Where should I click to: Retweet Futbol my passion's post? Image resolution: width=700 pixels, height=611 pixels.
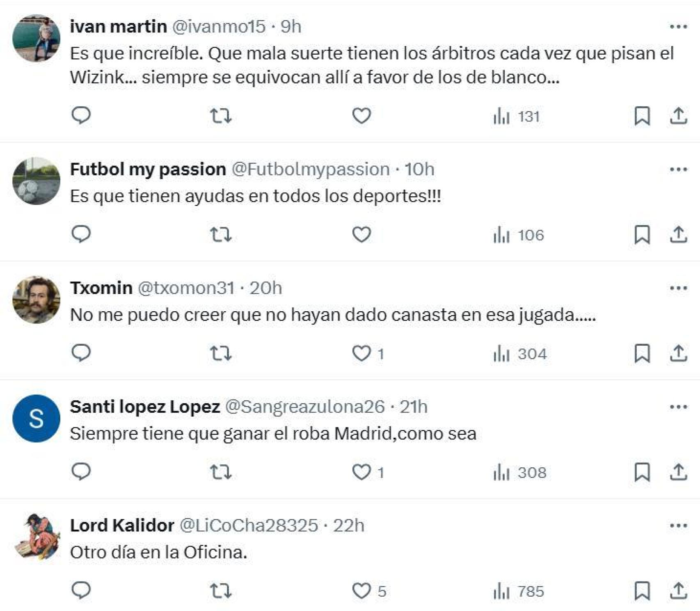click(x=221, y=234)
